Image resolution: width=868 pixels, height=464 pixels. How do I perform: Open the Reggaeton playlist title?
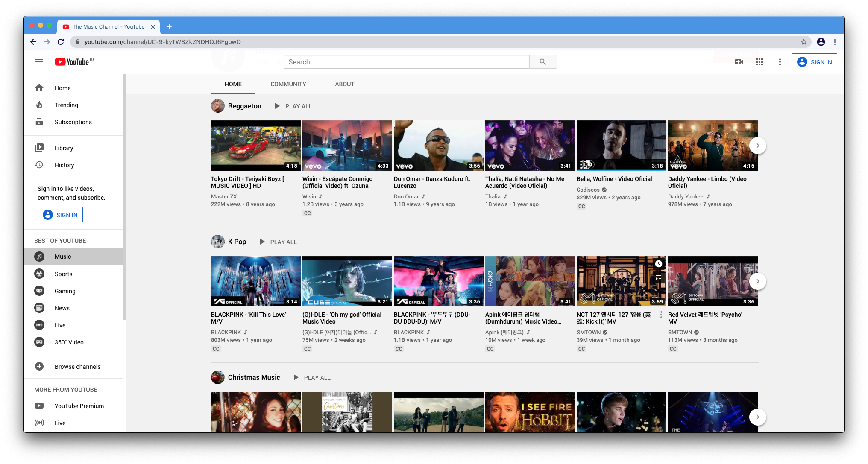(x=244, y=106)
